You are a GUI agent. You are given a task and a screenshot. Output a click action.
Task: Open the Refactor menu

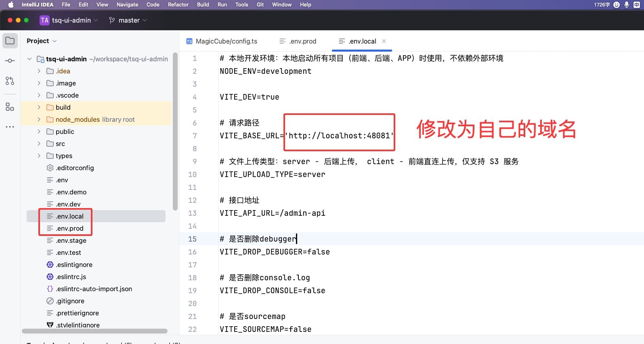(178, 5)
